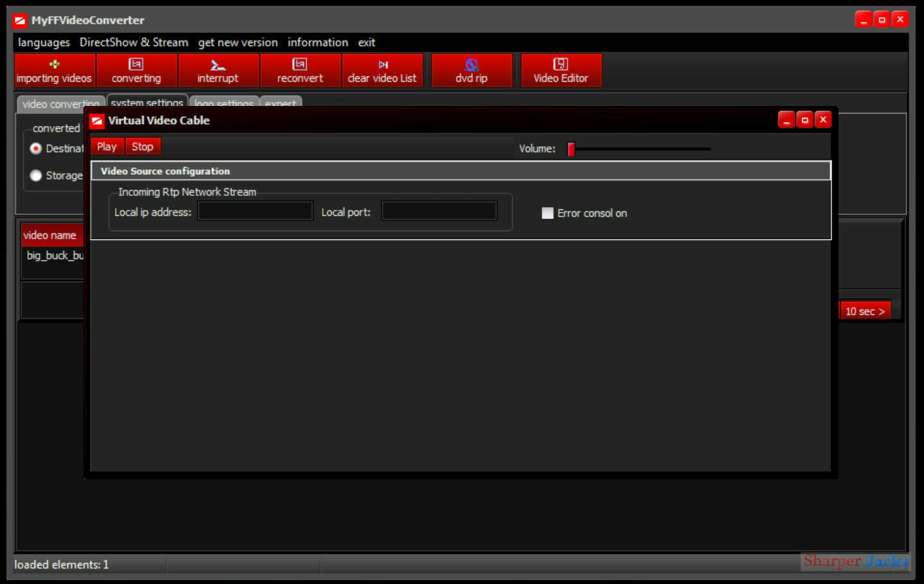Open the get new version menu
This screenshot has width=924, height=584.
tap(238, 42)
